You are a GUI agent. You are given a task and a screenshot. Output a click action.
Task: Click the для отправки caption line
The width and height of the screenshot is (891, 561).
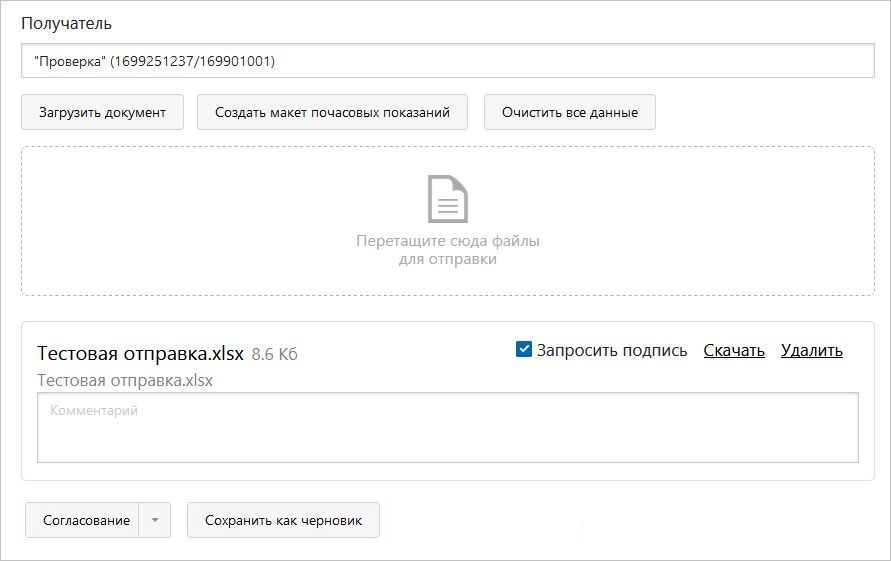pos(448,259)
